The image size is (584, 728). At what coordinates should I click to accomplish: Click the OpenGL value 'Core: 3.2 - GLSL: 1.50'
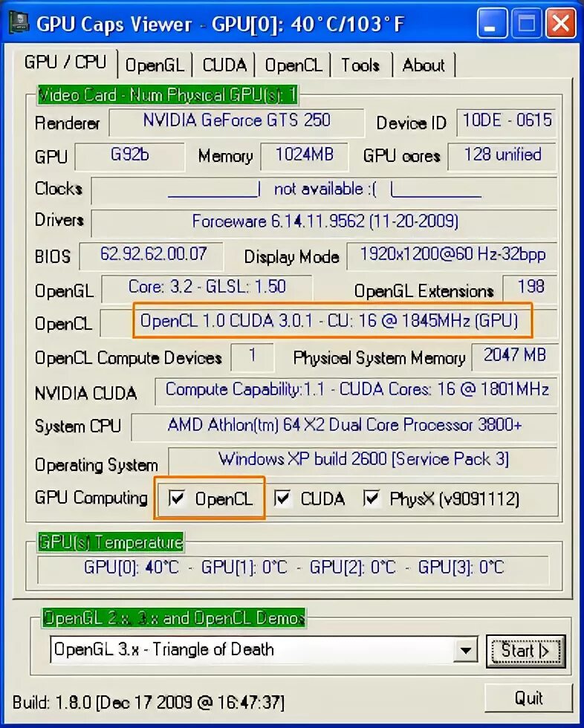207,288
